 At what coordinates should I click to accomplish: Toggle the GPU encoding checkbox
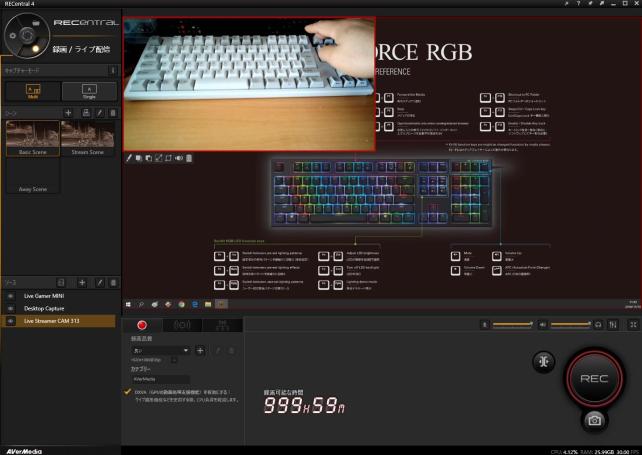[x=128, y=392]
